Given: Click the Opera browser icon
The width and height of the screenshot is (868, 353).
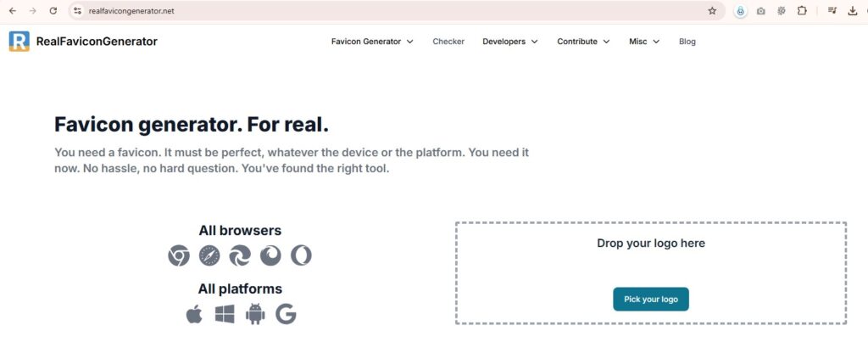Looking at the screenshot, I should (x=301, y=255).
